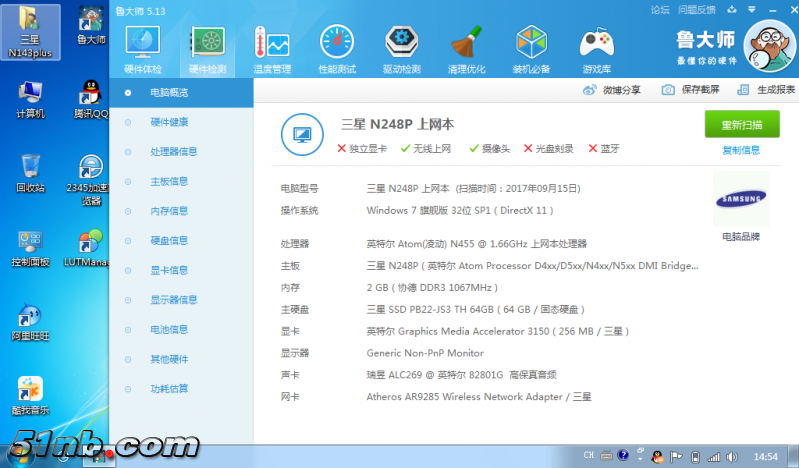The height and width of the screenshot is (468, 799).
Task: Click 保存截屏 camera screenshot icon
Action: 668,90
